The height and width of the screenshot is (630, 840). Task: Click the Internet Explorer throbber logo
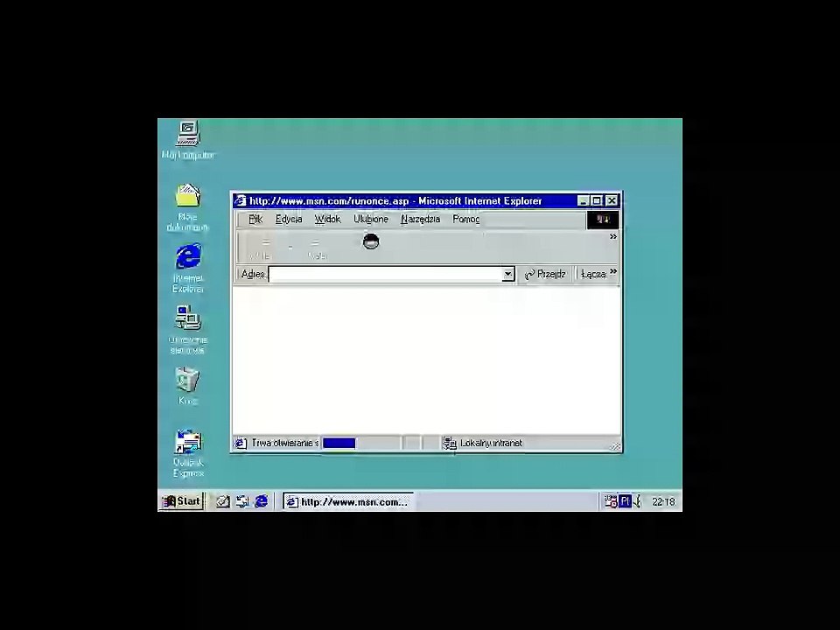603,220
